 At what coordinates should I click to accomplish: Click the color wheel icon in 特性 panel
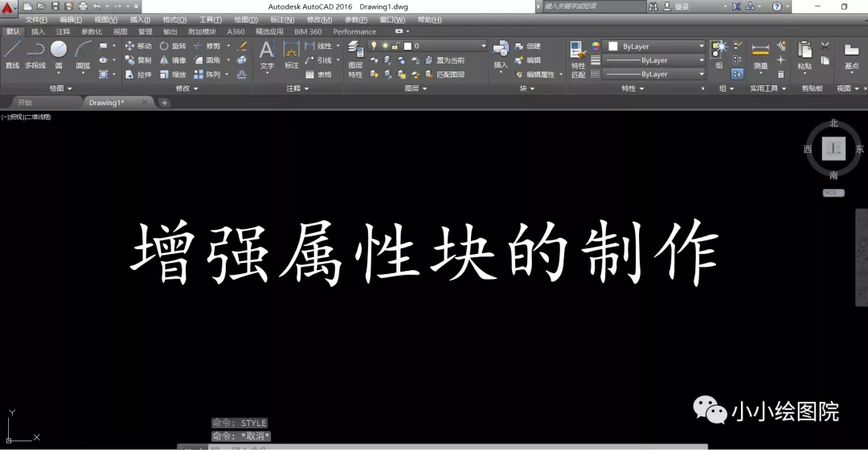[595, 46]
